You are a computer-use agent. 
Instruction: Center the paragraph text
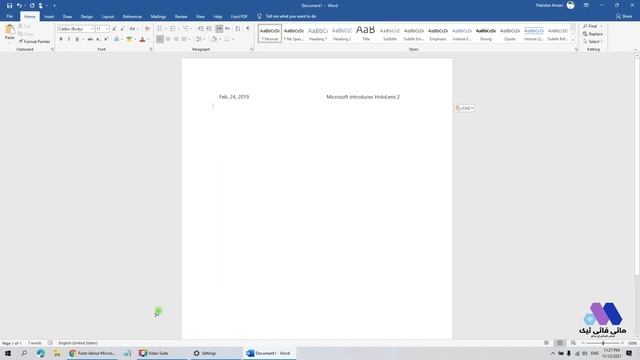point(168,39)
